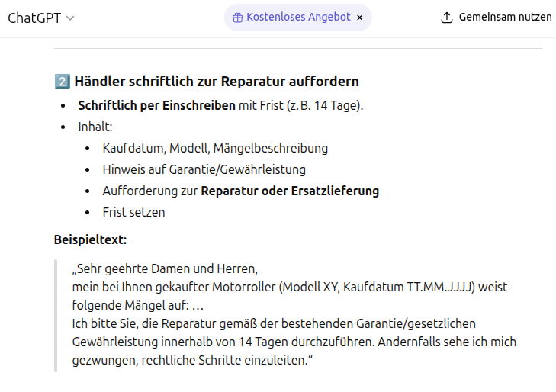Image resolution: width=556 pixels, height=392 pixels.
Task: Click the Sehr geehrte Damen und Herren line
Action: pos(166,269)
